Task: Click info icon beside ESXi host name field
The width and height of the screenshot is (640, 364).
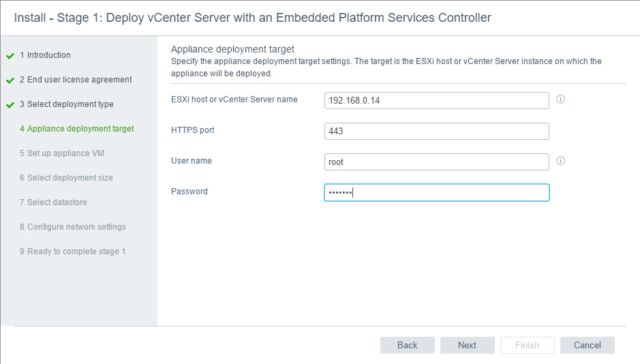Action: [x=561, y=100]
